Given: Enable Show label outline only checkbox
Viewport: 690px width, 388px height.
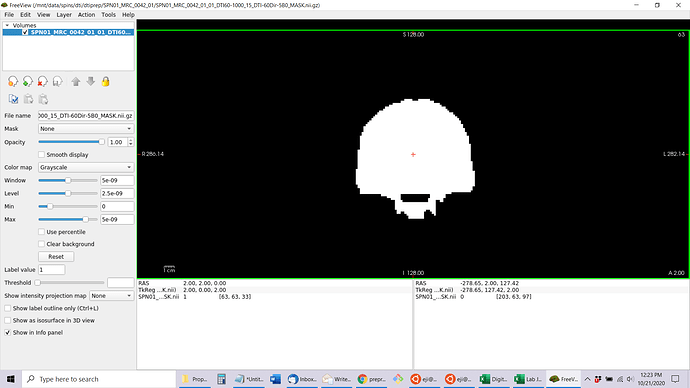Looking at the screenshot, I should coord(7,308).
